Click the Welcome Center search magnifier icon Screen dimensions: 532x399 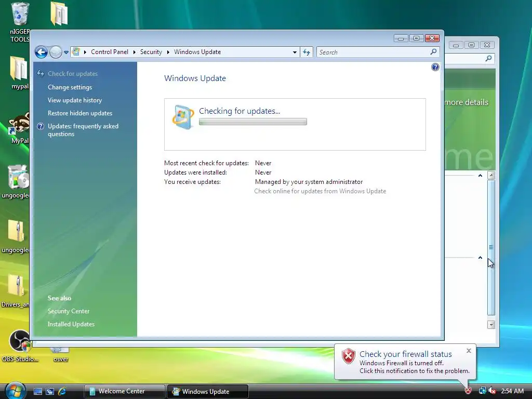click(x=488, y=58)
